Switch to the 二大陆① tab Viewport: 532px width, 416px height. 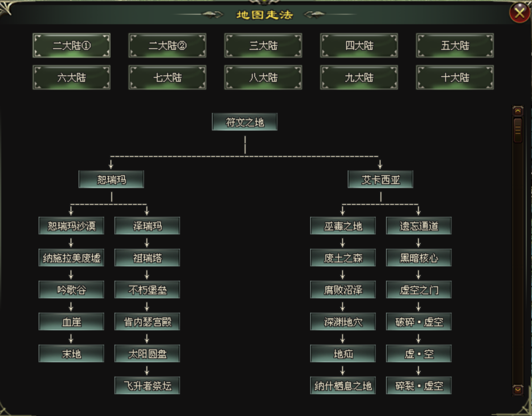point(71,46)
